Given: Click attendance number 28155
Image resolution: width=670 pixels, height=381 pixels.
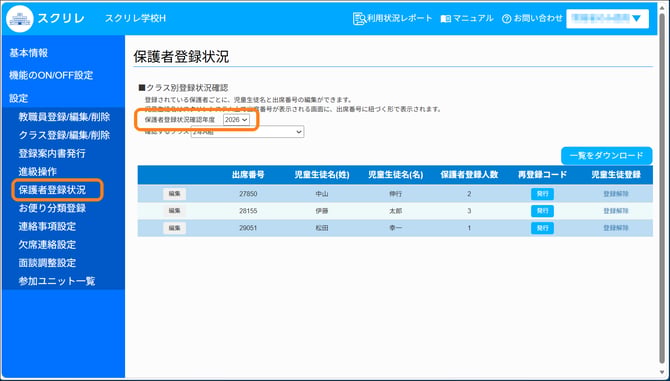Looking at the screenshot, I should point(248,211).
